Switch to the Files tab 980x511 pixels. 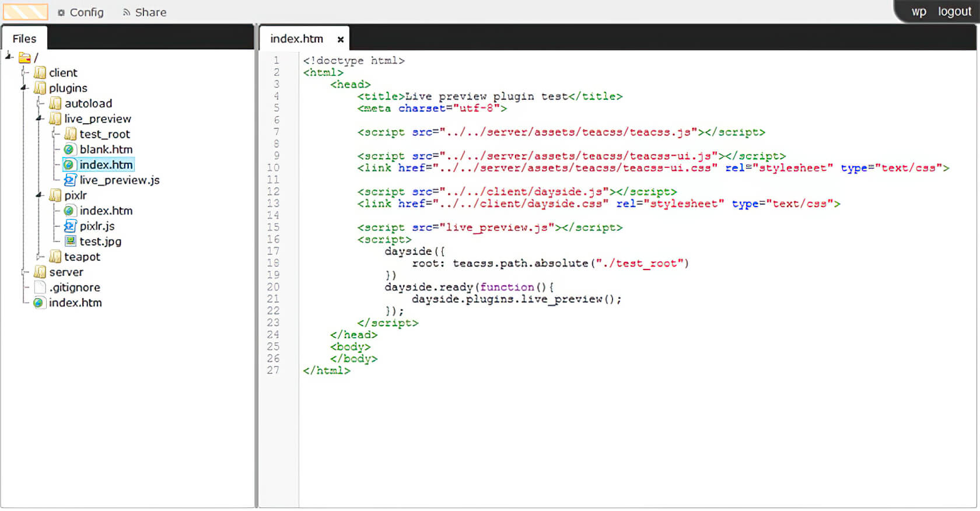(x=24, y=39)
